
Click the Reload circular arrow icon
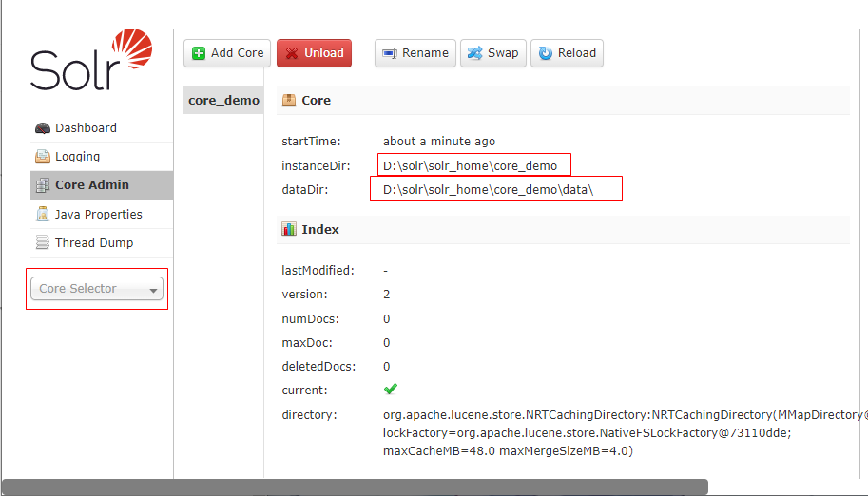546,53
